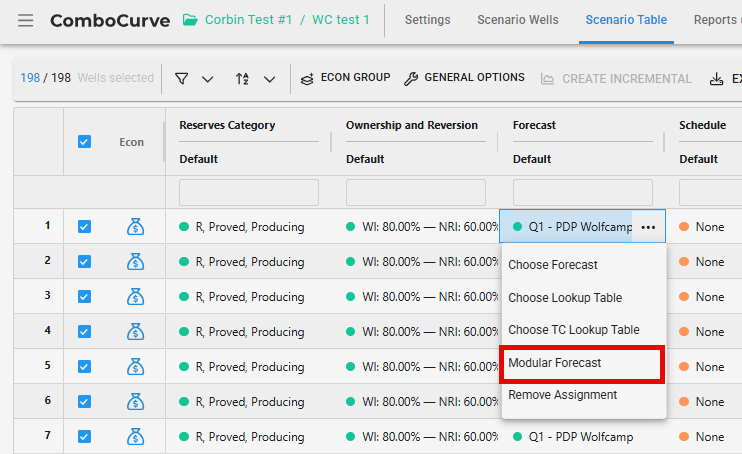Image resolution: width=742 pixels, height=454 pixels.
Task: Switch to the Scenario Wells tab
Action: (x=517, y=20)
